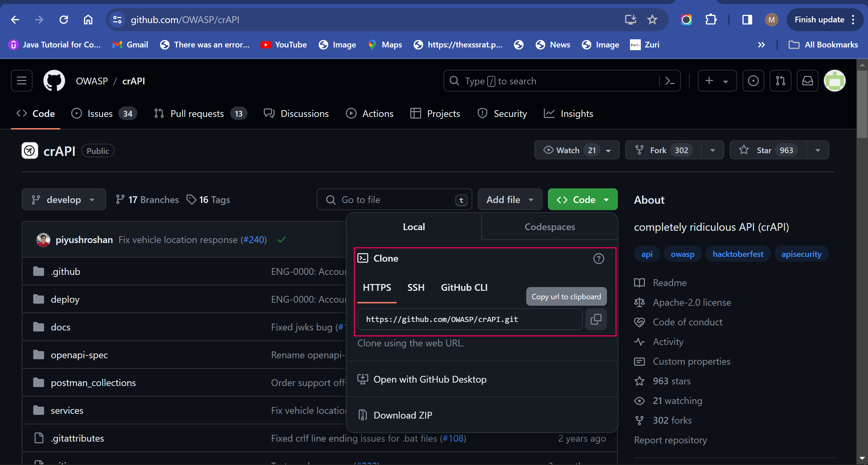The width and height of the screenshot is (868, 465).
Task: Go to the Actions tab
Action: click(370, 113)
